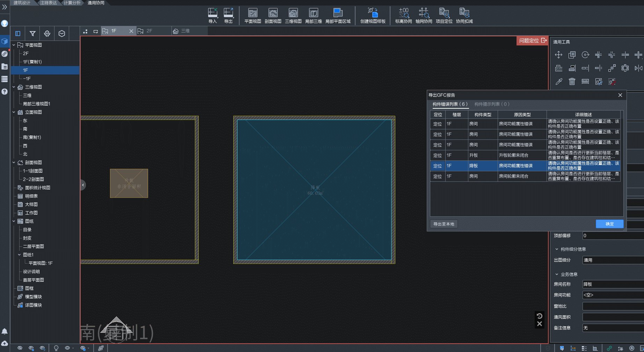The image size is (644, 352).
Task: Click the notification bell icon
Action: pos(5,331)
